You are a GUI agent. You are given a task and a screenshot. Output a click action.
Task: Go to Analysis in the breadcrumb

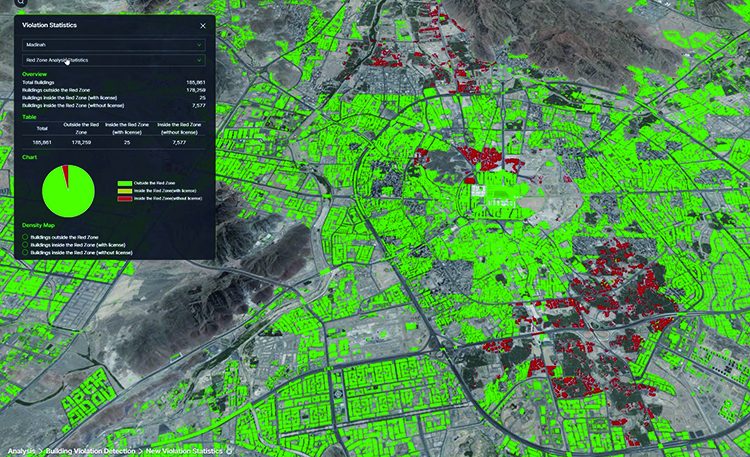22,451
